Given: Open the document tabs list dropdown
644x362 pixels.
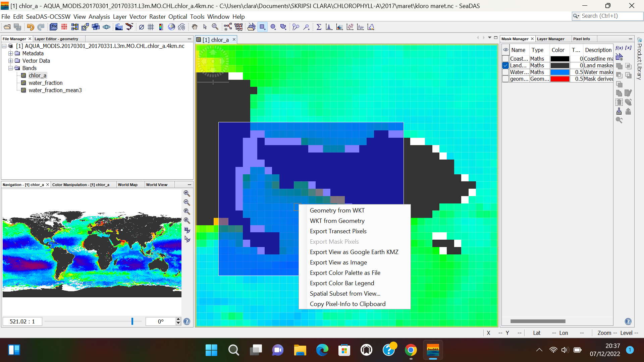Looking at the screenshot, I should tap(490, 38).
